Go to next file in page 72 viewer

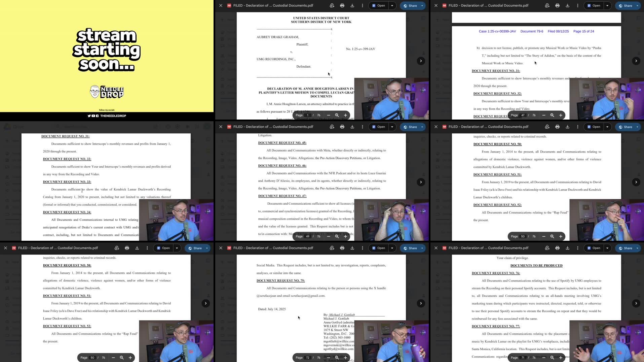pos(421,303)
